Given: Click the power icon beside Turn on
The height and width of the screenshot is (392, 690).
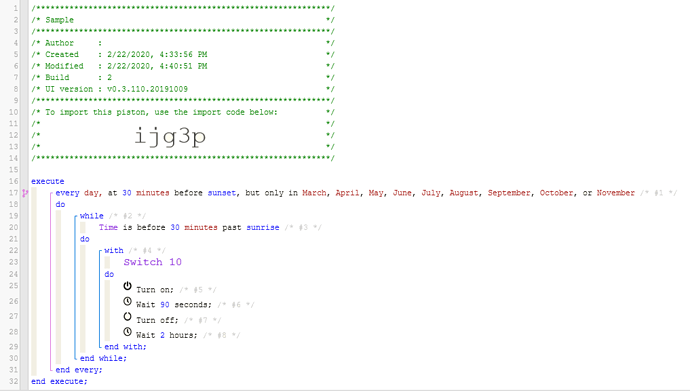Looking at the screenshot, I should click(x=127, y=286).
